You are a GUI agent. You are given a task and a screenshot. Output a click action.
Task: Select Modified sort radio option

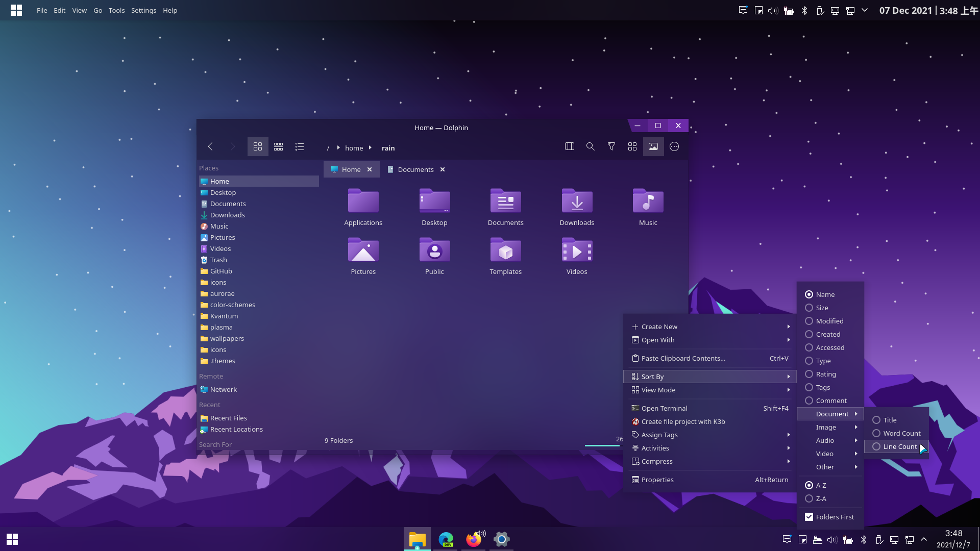829,321
